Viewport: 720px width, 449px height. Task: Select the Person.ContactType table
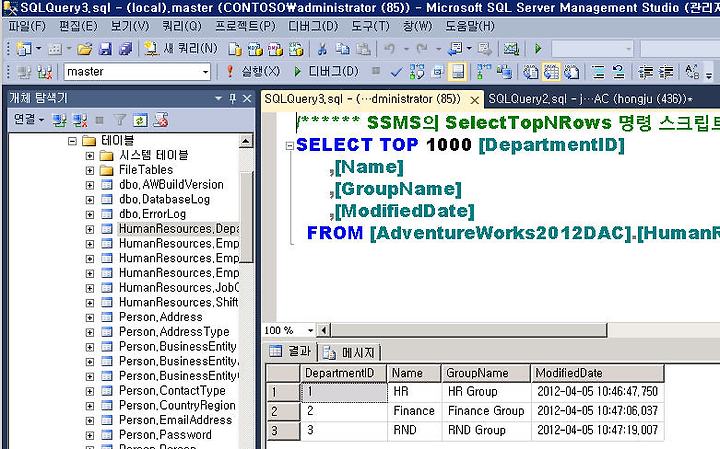[x=172, y=391]
